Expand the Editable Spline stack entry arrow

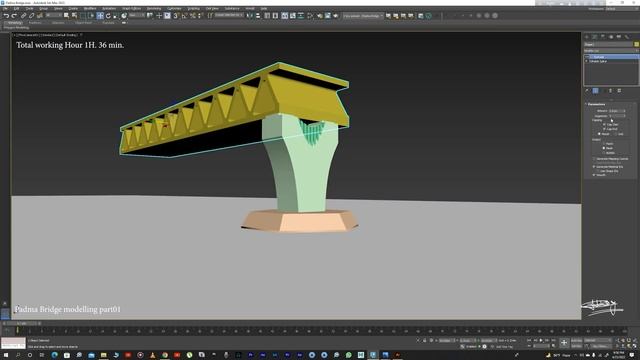(587, 61)
